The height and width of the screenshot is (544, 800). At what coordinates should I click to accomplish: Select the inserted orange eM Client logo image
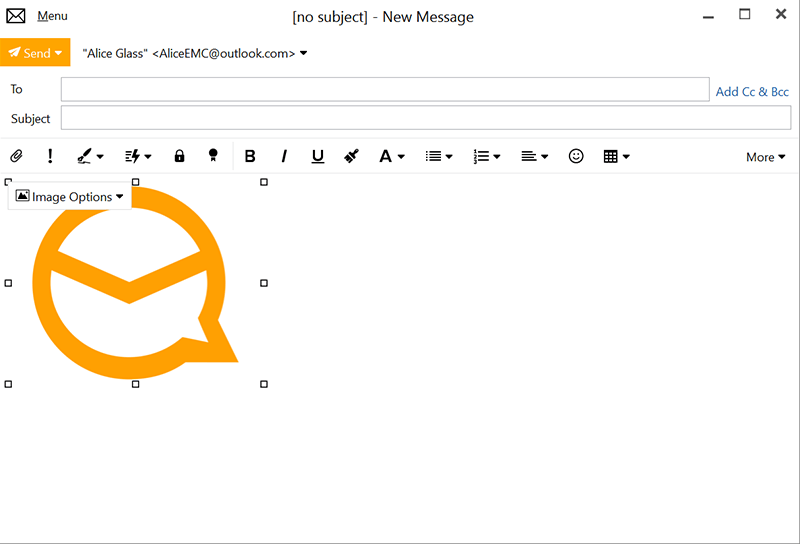(135, 283)
